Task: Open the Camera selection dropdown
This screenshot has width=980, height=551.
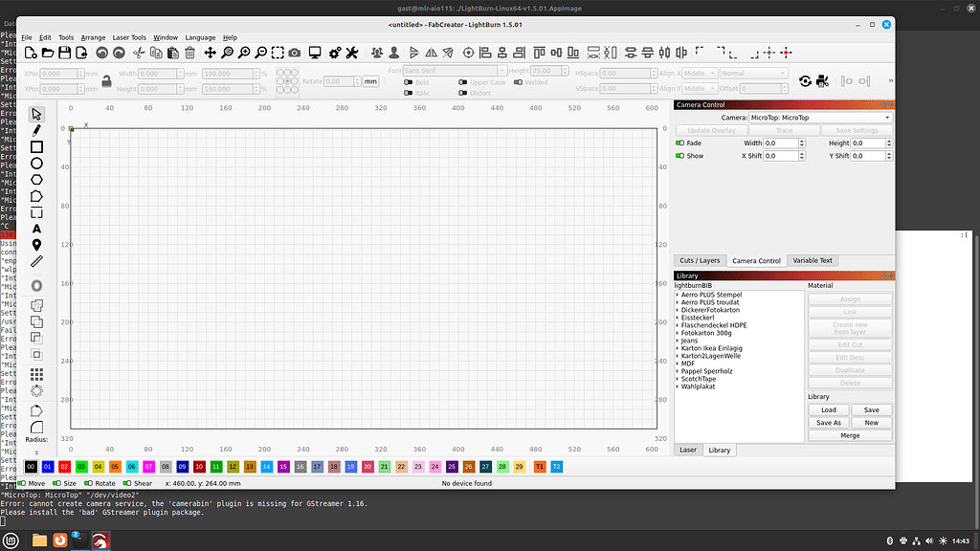Action: point(820,118)
